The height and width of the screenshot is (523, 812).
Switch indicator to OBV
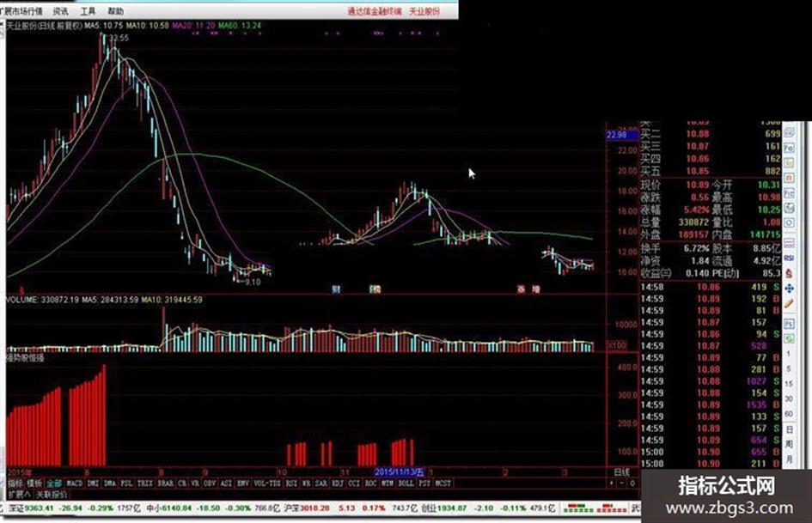pyautogui.click(x=209, y=483)
